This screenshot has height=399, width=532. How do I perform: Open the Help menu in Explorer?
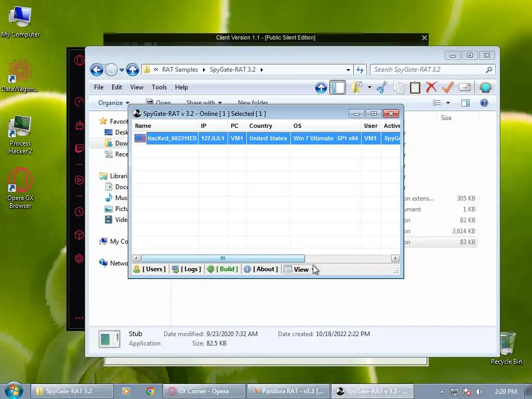pyautogui.click(x=181, y=87)
